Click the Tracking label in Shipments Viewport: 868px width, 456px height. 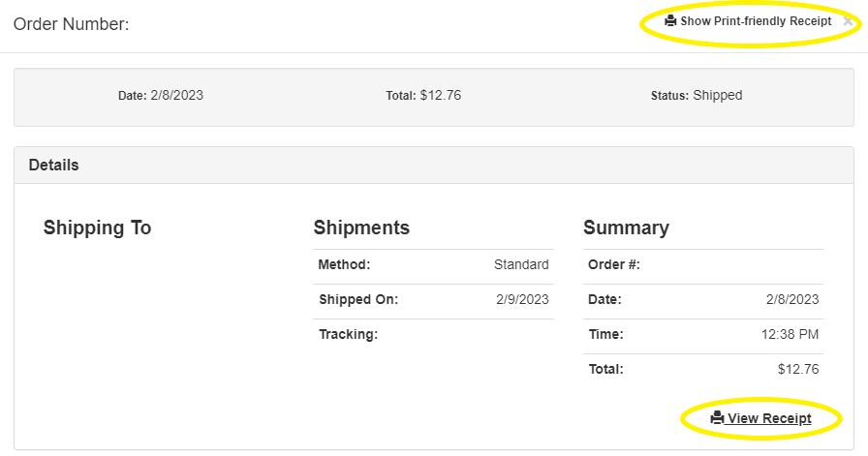point(348,334)
